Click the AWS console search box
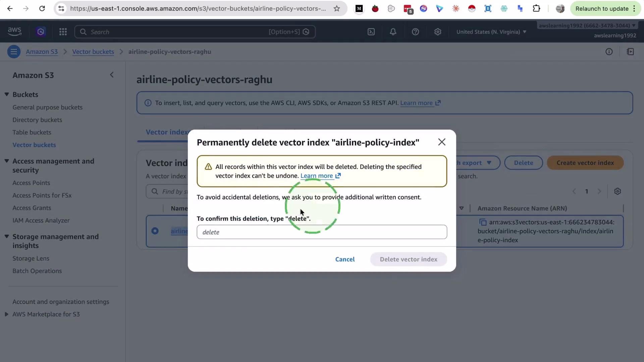 195,32
